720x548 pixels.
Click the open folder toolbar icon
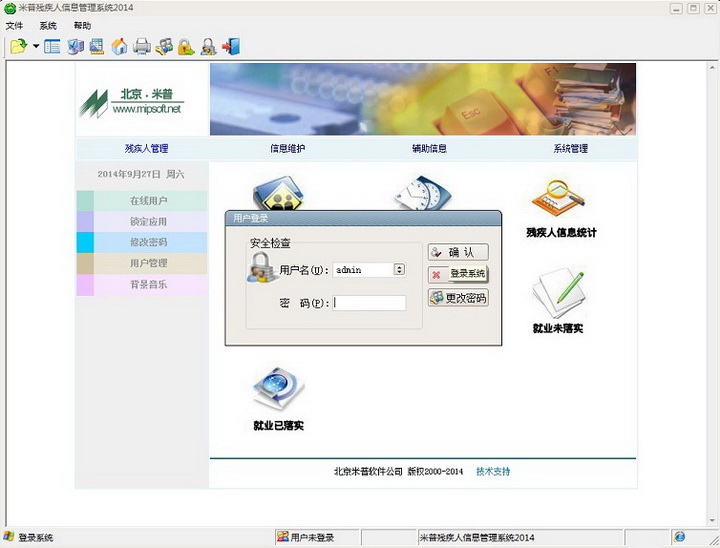19,46
